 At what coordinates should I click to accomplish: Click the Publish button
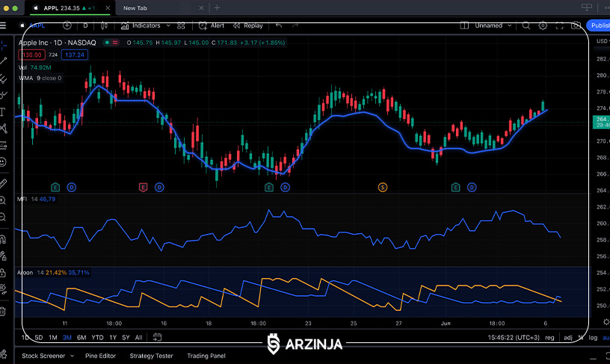point(599,25)
